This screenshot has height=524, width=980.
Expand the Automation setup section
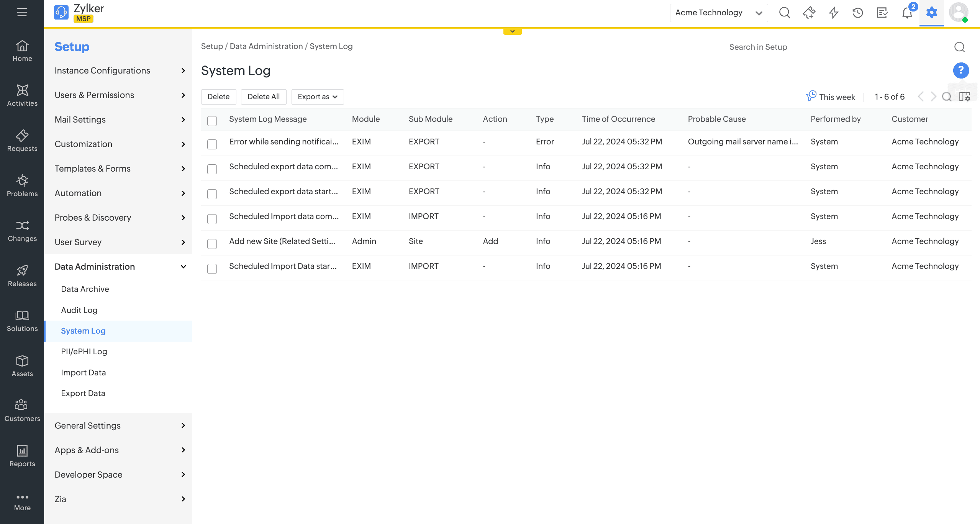coord(120,193)
